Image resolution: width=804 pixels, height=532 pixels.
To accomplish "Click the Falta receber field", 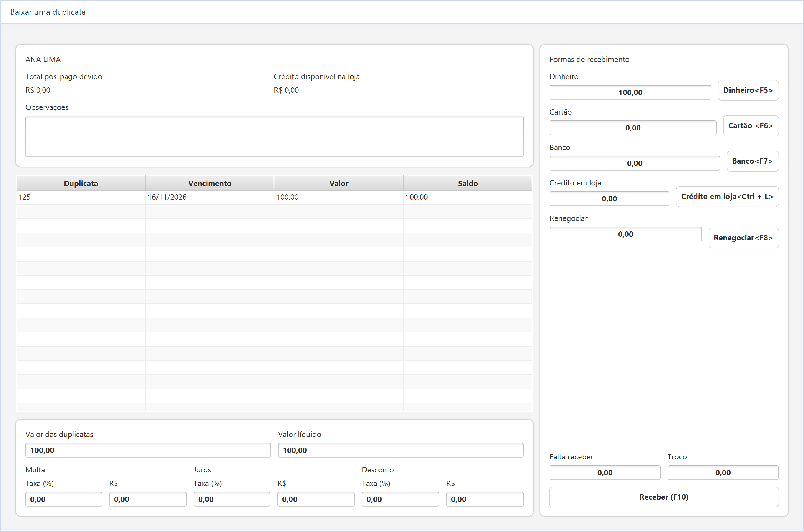I will 604,473.
